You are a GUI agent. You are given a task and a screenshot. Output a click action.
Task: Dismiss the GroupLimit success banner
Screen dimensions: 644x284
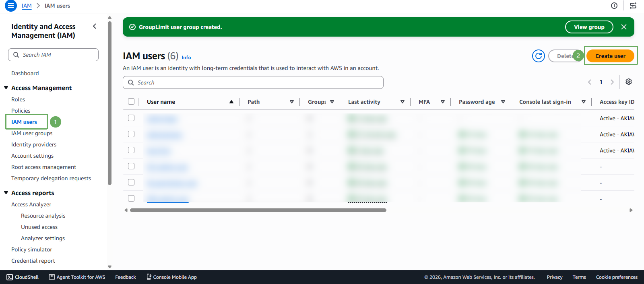pos(624,27)
